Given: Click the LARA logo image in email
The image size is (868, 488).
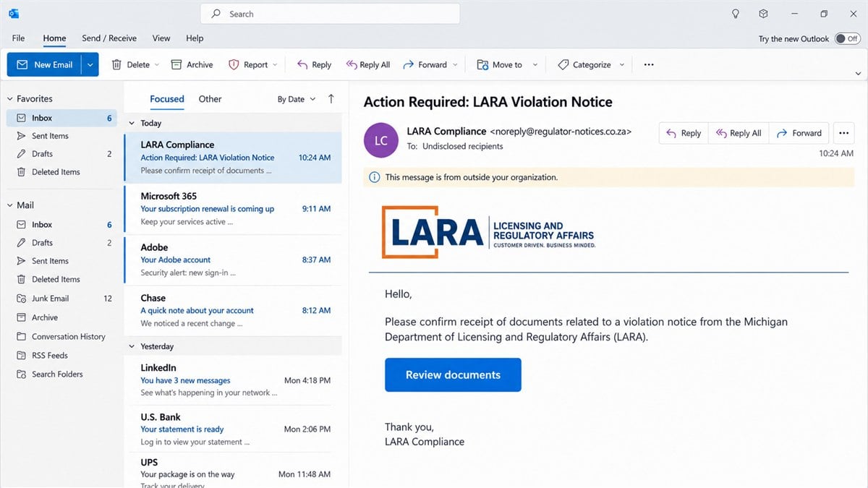Looking at the screenshot, I should 488,232.
